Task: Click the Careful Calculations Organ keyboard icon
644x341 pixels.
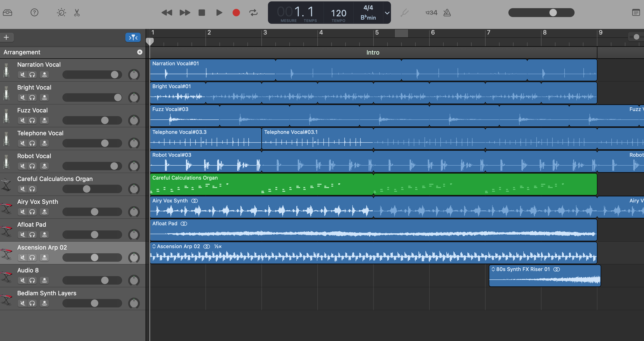Action: pos(6,185)
